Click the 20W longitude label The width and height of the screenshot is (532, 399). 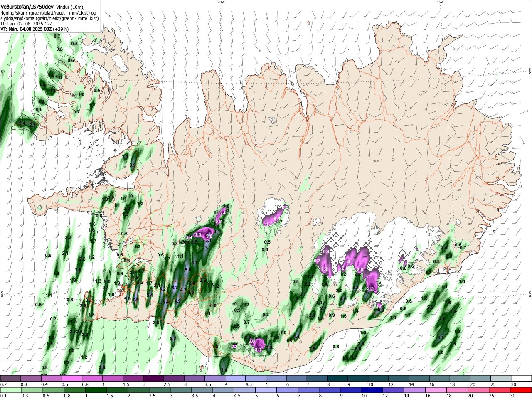(221, 2)
